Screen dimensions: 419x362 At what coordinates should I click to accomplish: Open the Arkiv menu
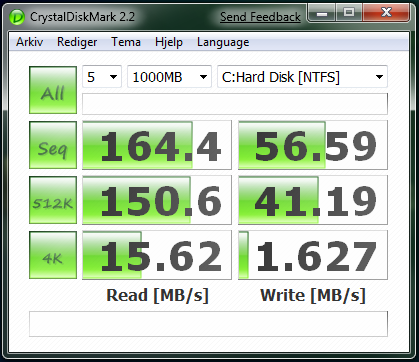tap(30, 42)
